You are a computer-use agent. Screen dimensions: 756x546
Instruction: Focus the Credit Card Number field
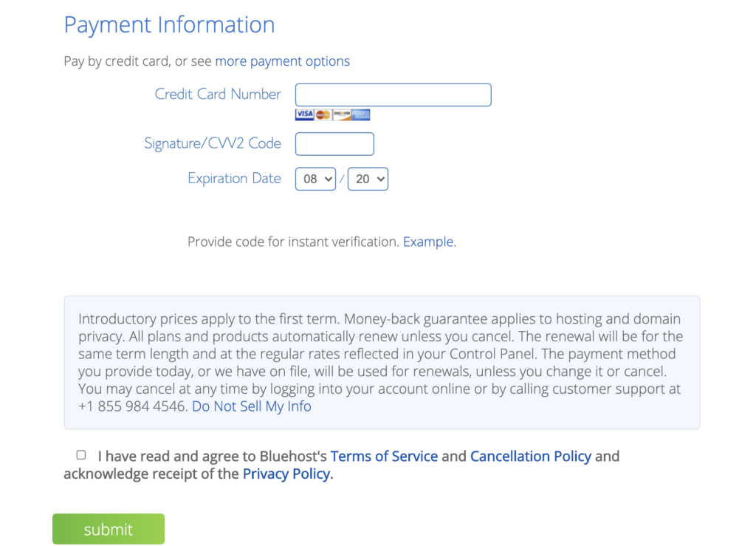point(393,95)
